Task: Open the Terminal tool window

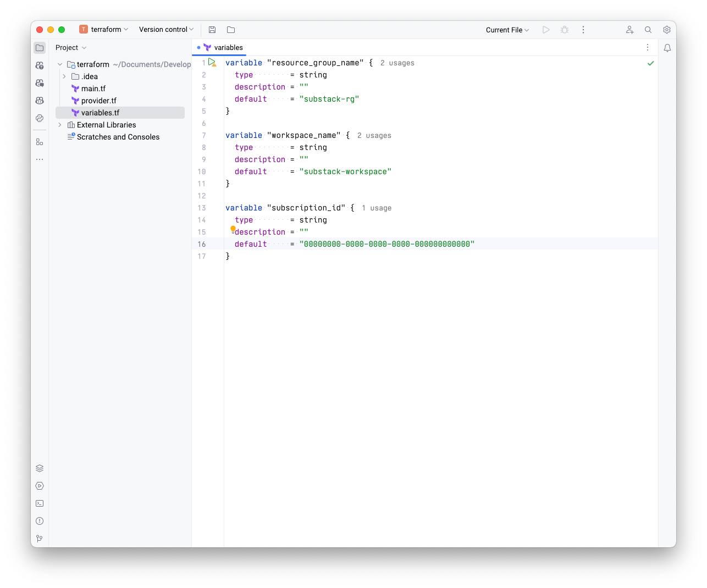Action: pos(40,503)
